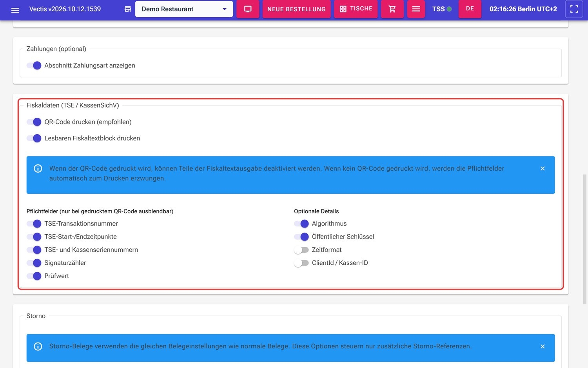Image resolution: width=588 pixels, height=368 pixels.
Task: Check the TSS status indicator
Action: point(442,9)
